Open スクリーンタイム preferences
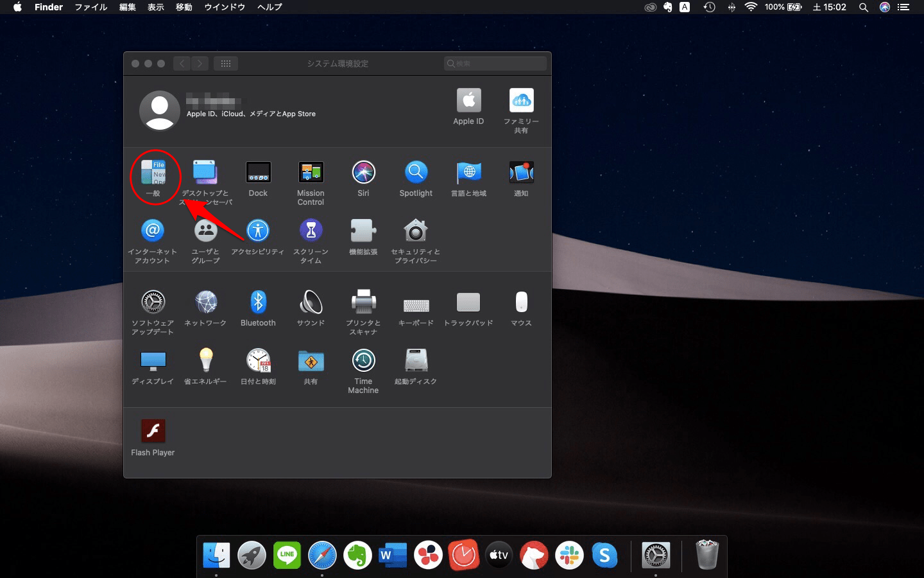 pyautogui.click(x=311, y=231)
